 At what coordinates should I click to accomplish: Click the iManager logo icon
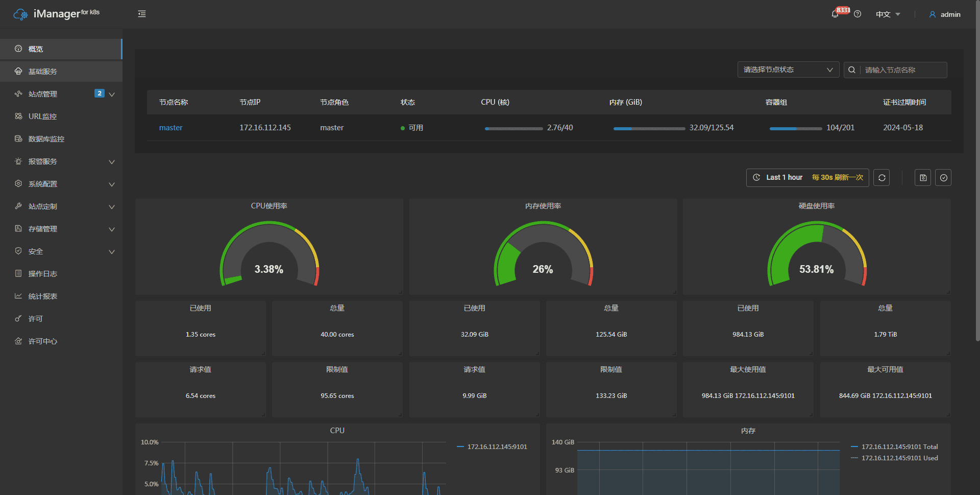click(x=20, y=14)
